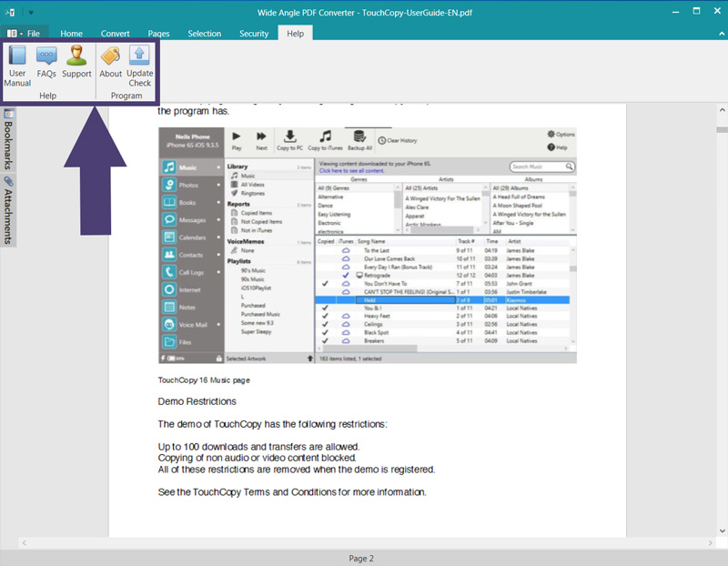Click the Messages sidebar icon in the TouchCopy screenshot
Screen dimensions: 728x566
[x=169, y=219]
